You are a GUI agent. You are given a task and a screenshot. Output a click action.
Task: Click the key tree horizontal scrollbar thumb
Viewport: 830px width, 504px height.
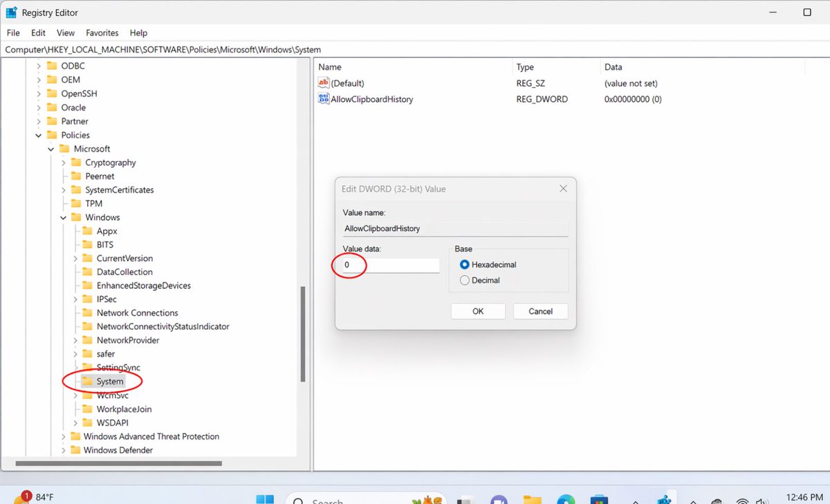[x=118, y=463]
